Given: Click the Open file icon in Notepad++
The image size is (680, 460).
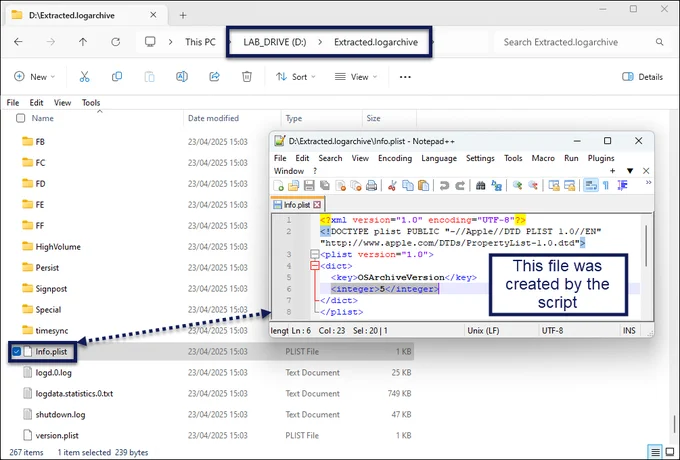Looking at the screenshot, I should coord(294,186).
